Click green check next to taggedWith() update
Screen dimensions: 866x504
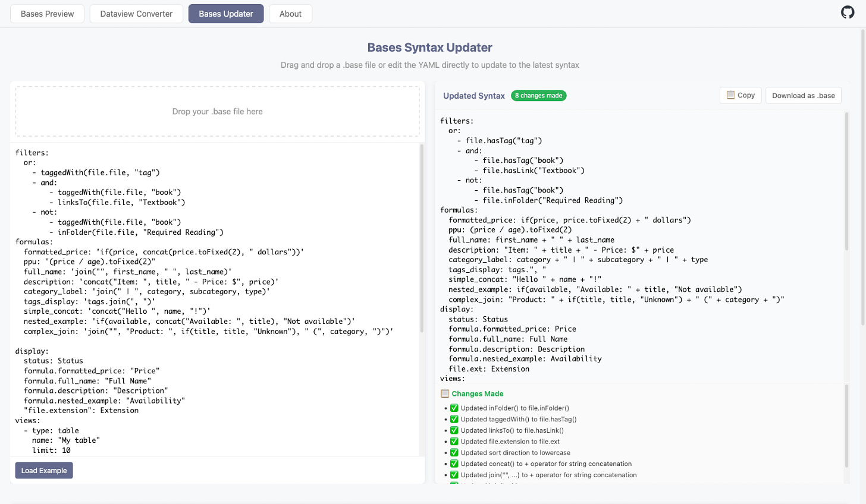pyautogui.click(x=454, y=419)
